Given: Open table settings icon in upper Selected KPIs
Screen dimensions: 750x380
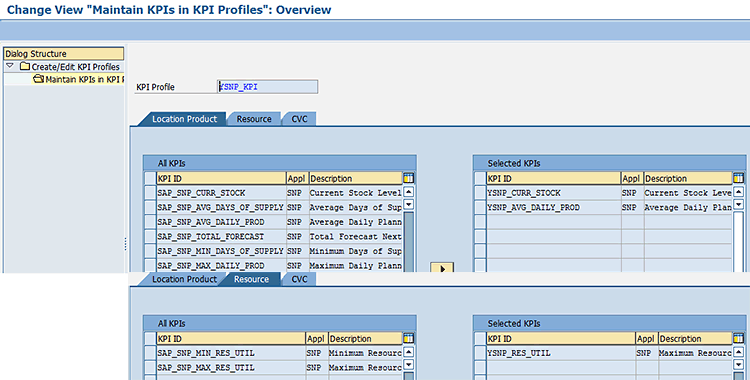Looking at the screenshot, I should 739,178.
